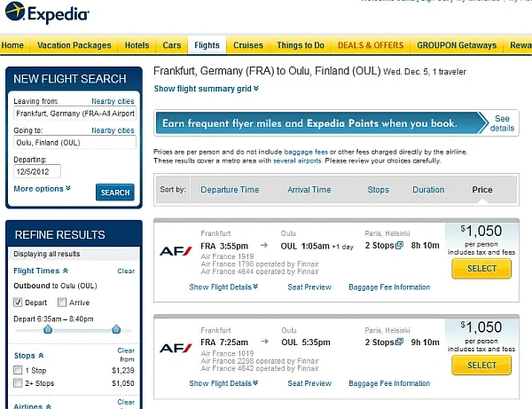532x409 pixels.
Task: Open the Cruises tab
Action: click(248, 45)
